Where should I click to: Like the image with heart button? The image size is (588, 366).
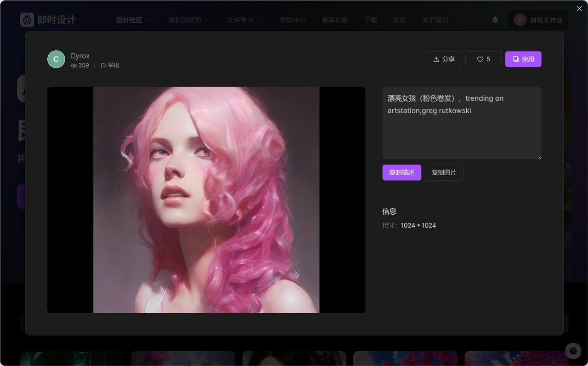(x=483, y=59)
